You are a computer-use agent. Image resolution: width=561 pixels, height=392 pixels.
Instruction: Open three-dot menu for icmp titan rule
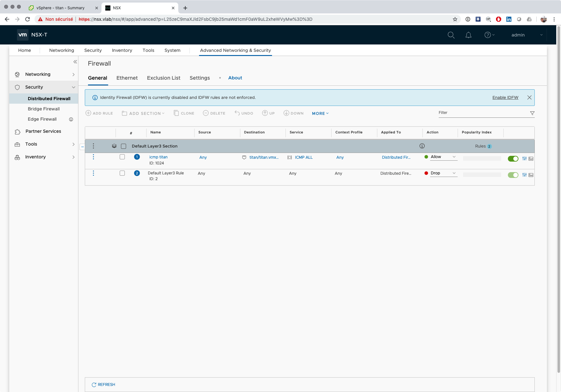point(93,157)
